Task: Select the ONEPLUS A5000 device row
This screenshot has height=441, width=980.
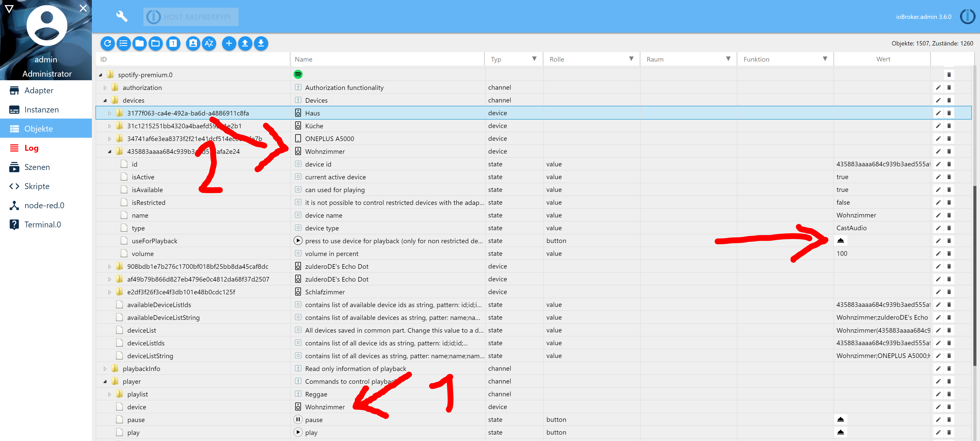Action: tap(329, 139)
